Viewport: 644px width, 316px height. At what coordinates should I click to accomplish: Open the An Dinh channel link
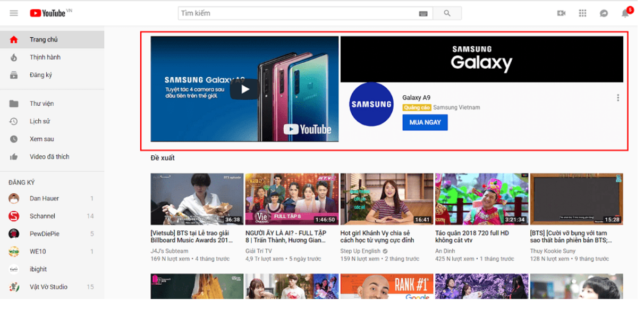point(445,251)
